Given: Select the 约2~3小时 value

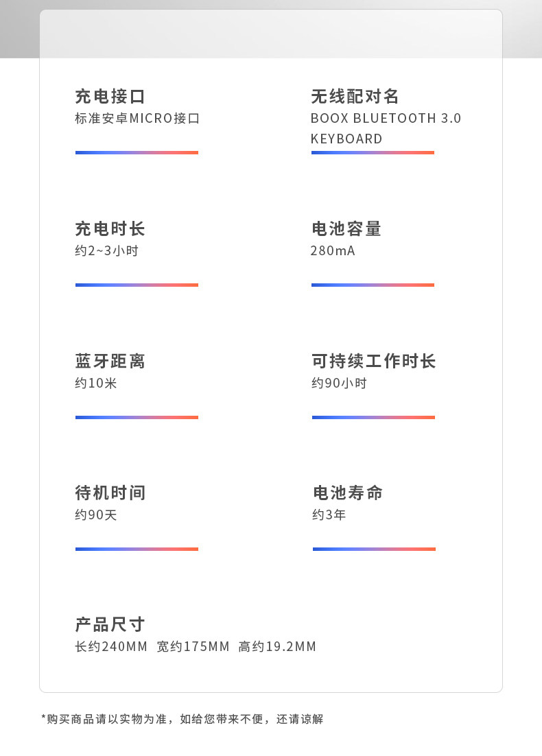Looking at the screenshot, I should [x=106, y=250].
